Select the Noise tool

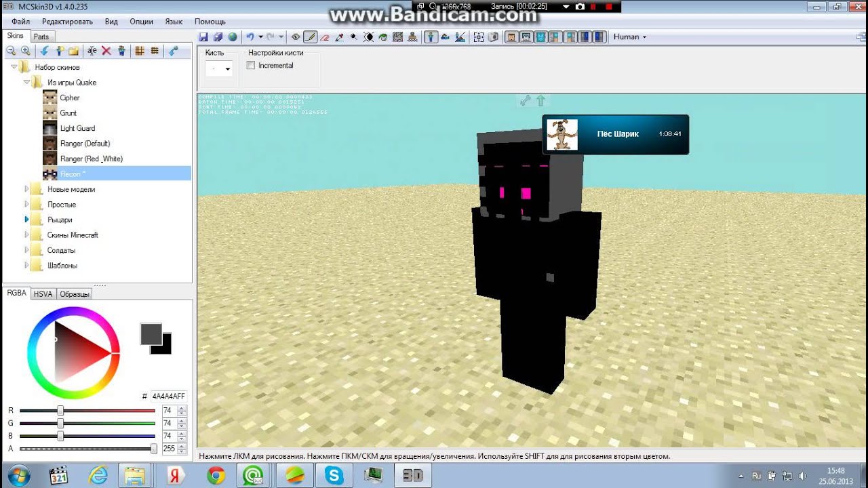point(397,37)
